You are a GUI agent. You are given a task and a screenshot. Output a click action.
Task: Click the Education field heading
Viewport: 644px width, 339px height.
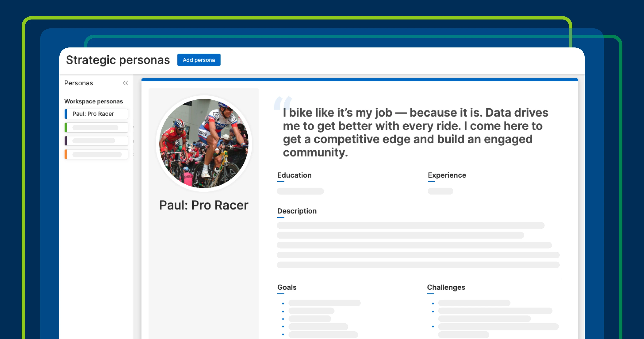coord(294,175)
